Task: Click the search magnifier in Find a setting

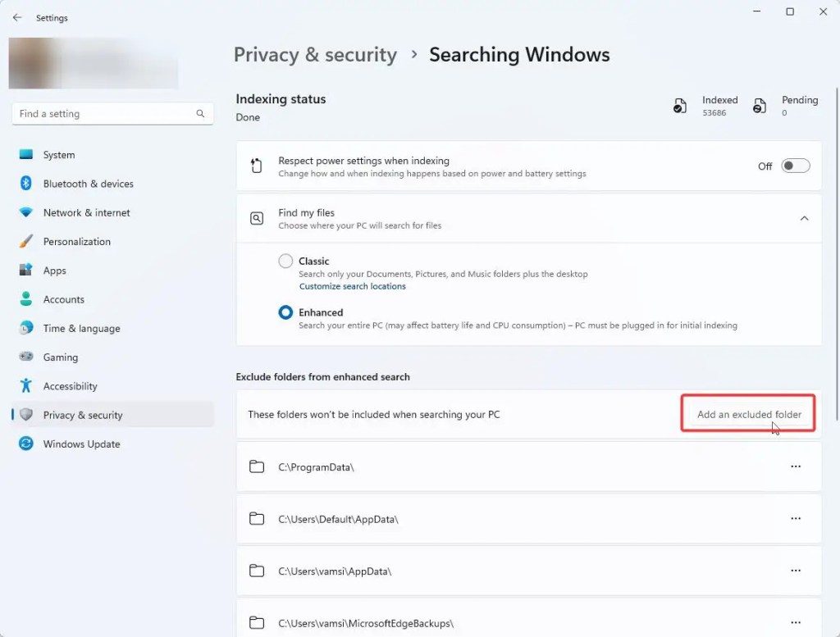Action: (200, 113)
